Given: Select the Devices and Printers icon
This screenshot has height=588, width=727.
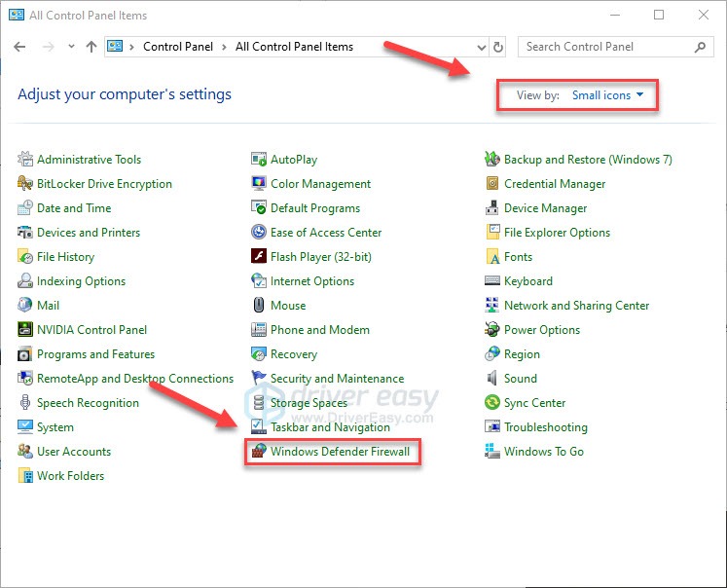Looking at the screenshot, I should [x=25, y=232].
